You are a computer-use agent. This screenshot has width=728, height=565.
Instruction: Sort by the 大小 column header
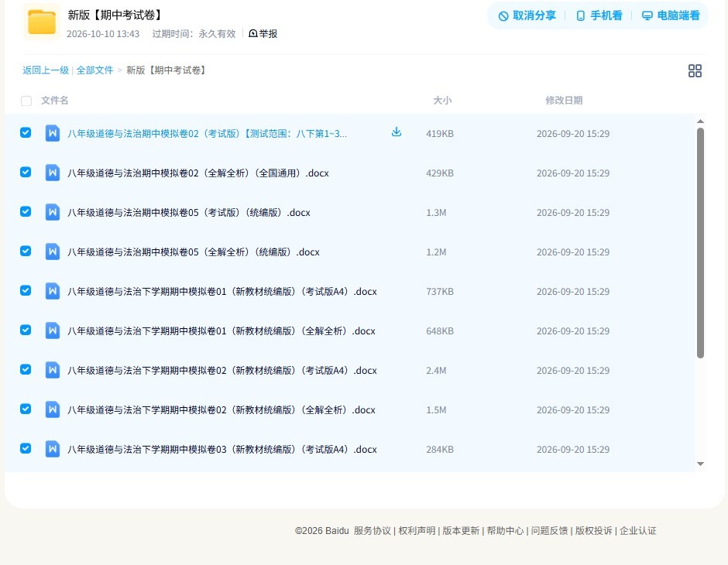pos(442,100)
